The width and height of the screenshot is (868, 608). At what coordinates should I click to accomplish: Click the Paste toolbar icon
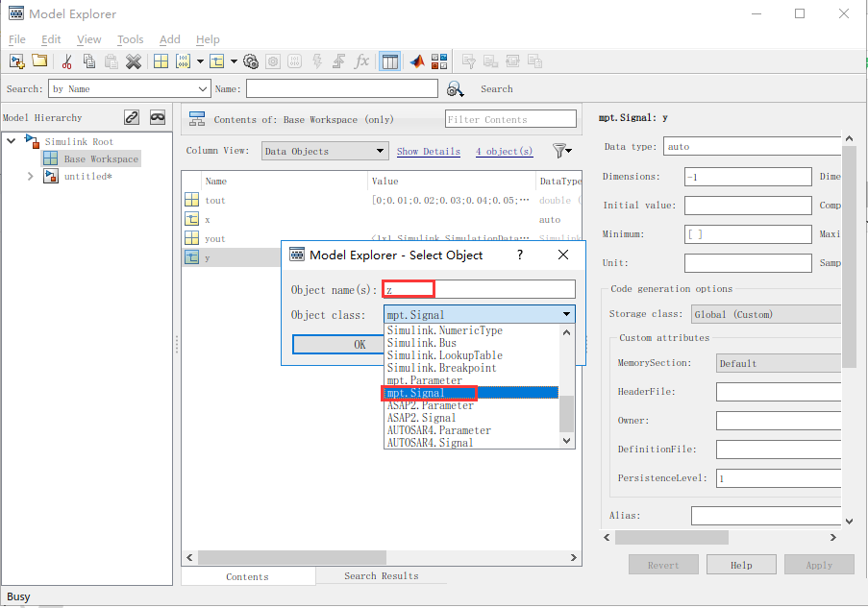click(112, 61)
